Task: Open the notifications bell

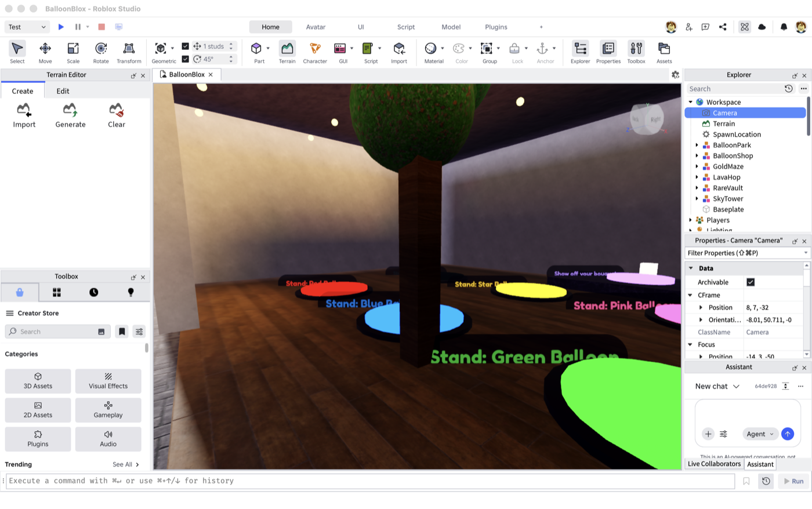Action: [784, 27]
